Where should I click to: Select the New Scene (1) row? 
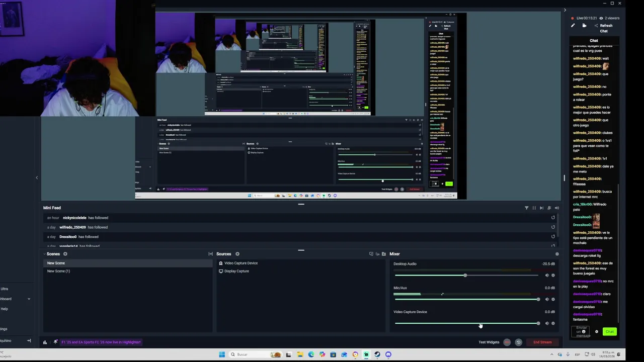coord(128,271)
